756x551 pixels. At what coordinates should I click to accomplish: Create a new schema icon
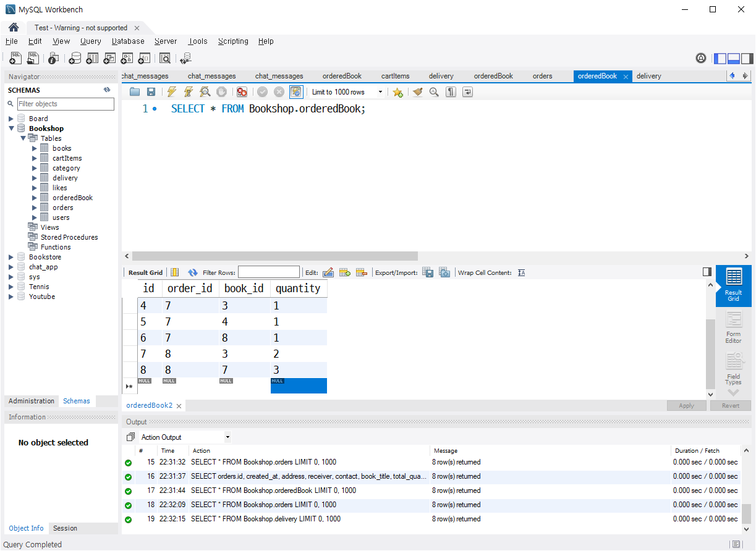tap(75, 58)
